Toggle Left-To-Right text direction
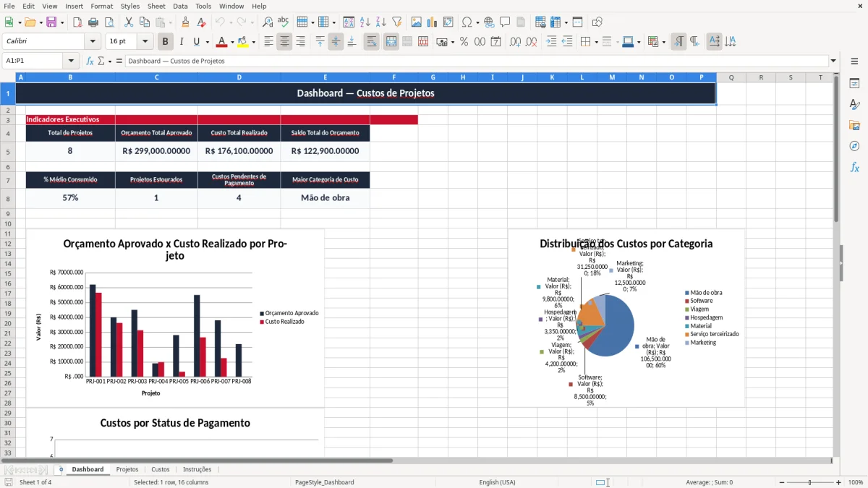The height and width of the screenshot is (488, 868). 678,42
